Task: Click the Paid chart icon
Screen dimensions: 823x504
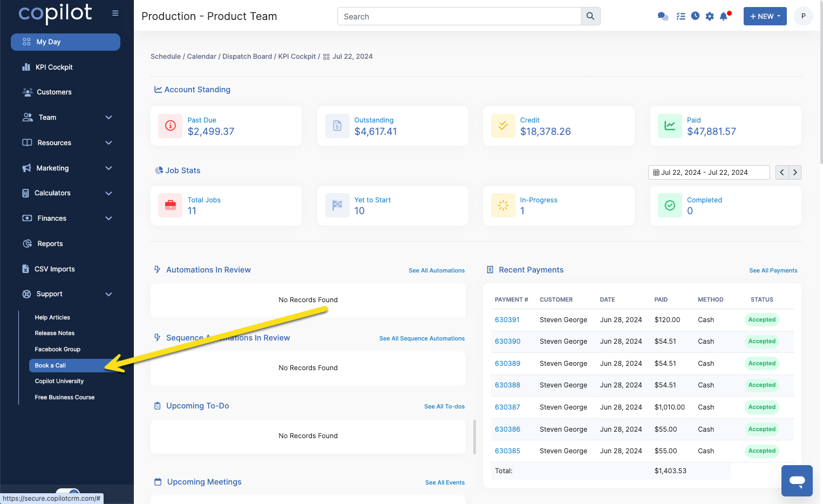Action: [670, 126]
